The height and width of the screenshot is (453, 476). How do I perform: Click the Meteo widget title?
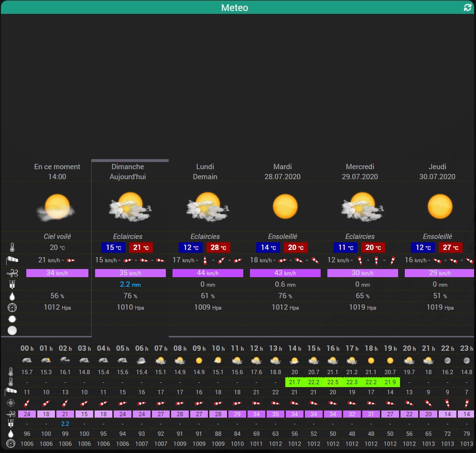234,8
